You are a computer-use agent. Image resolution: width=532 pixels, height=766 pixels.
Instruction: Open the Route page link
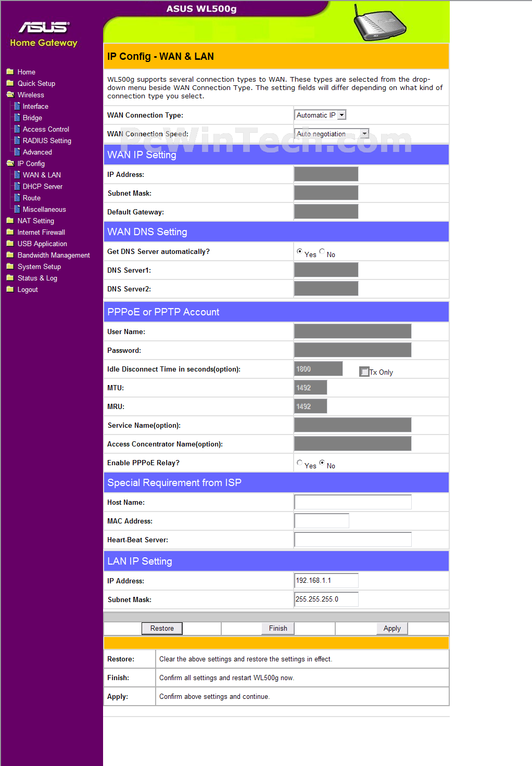click(x=32, y=198)
